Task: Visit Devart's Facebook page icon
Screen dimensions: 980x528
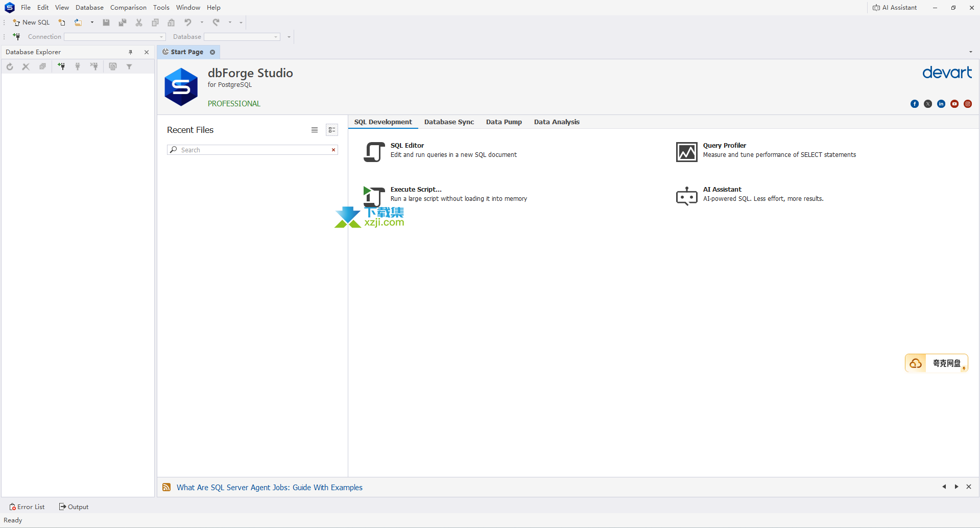Action: (914, 104)
